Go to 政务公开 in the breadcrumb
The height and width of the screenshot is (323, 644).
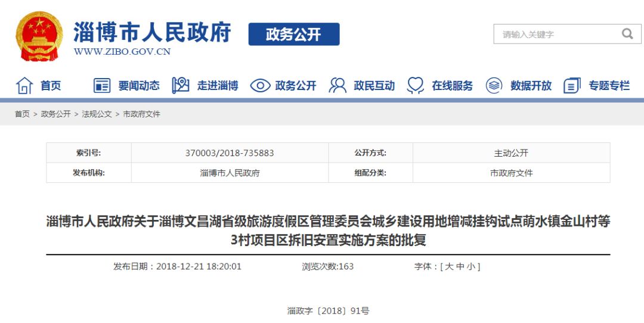click(x=56, y=114)
